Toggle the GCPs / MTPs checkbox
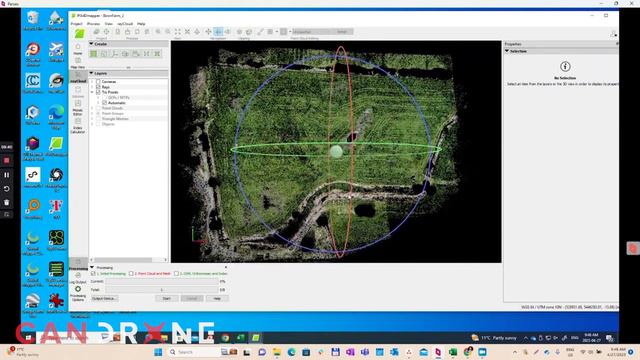640x360 pixels. coord(104,98)
